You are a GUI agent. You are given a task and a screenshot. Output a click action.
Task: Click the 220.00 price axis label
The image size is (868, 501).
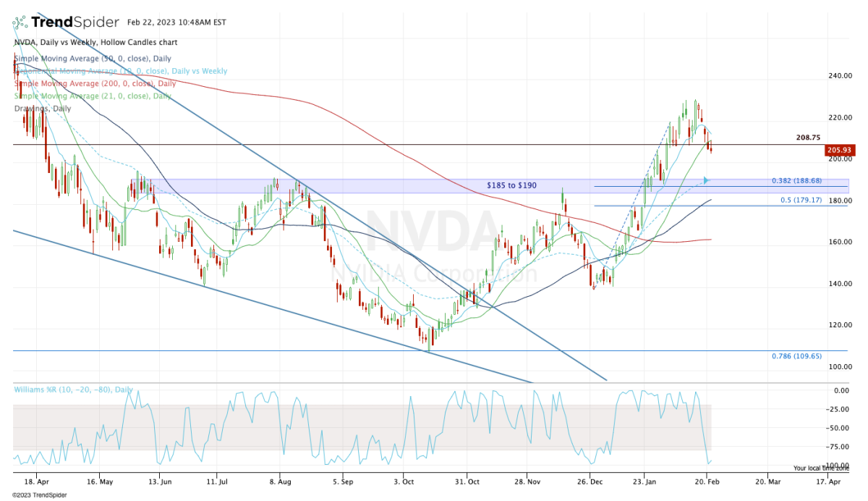click(840, 117)
